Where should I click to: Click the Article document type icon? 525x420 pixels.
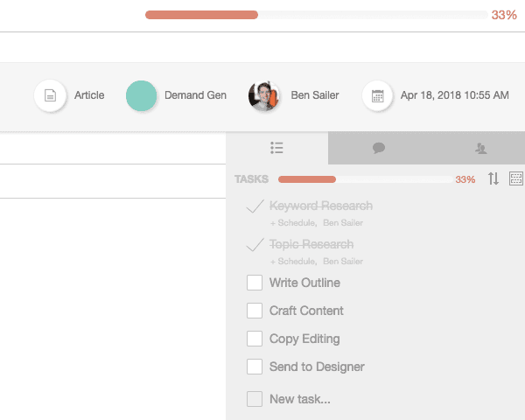point(50,95)
